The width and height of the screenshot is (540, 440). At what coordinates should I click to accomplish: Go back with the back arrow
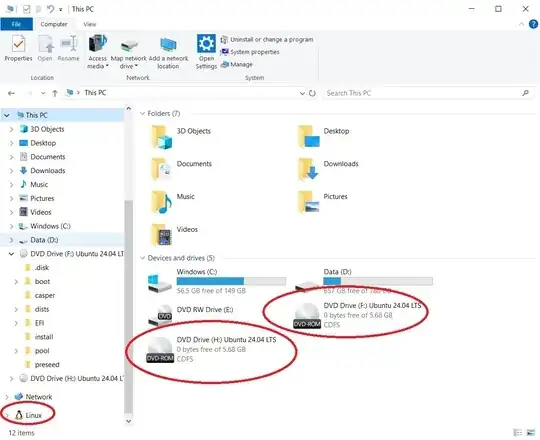click(x=11, y=93)
